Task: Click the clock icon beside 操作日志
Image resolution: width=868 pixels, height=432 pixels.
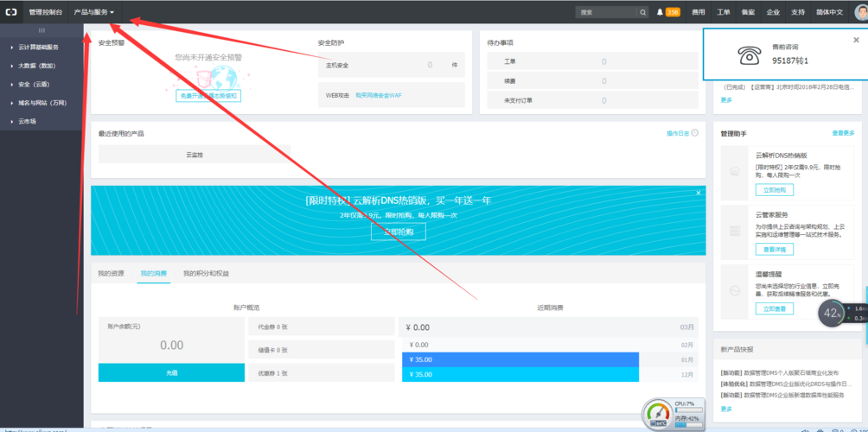Action: [695, 133]
